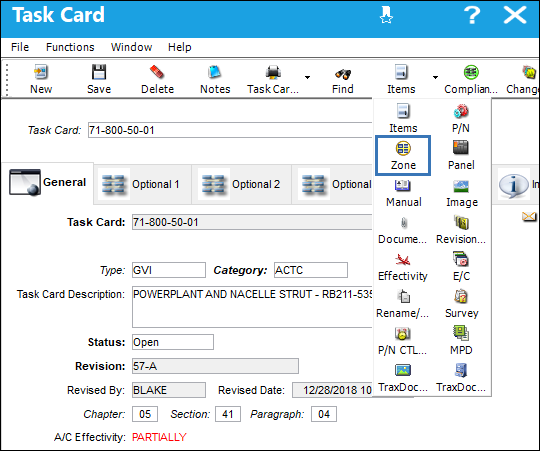Expand the Items dropdown arrow
This screenshot has height=451, width=540.
(x=435, y=77)
